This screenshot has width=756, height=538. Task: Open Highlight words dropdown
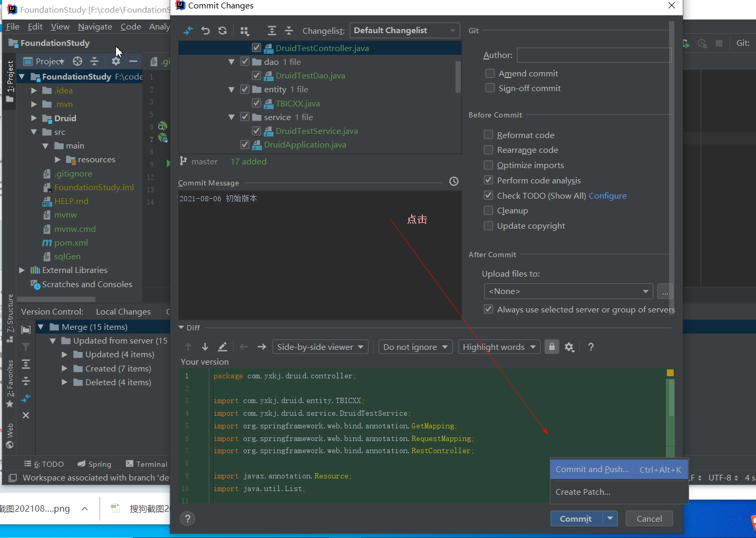[499, 347]
